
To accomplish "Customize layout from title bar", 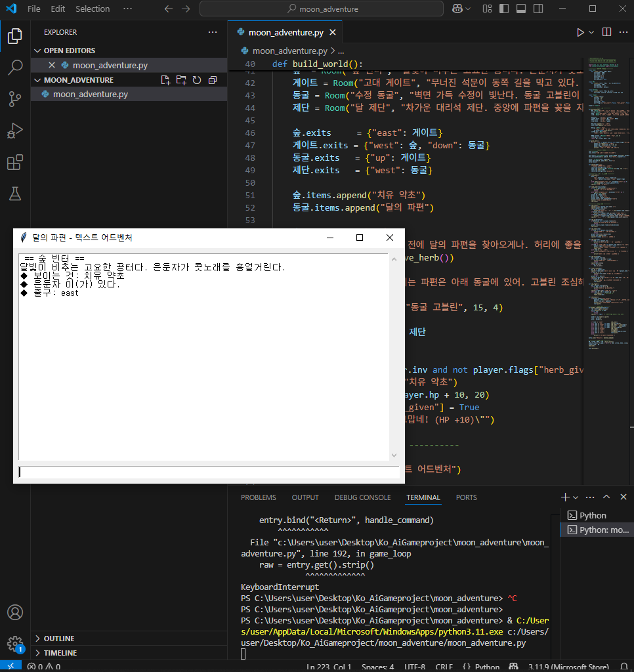I will point(488,9).
